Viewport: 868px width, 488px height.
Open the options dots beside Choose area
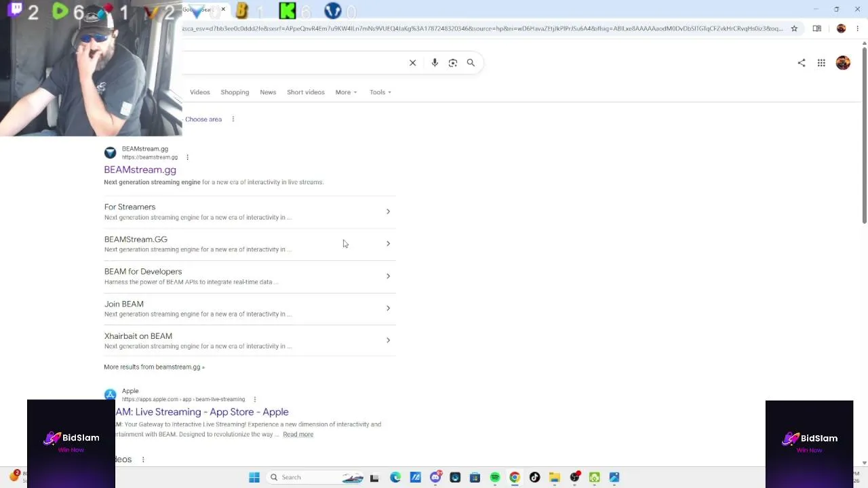coord(233,119)
